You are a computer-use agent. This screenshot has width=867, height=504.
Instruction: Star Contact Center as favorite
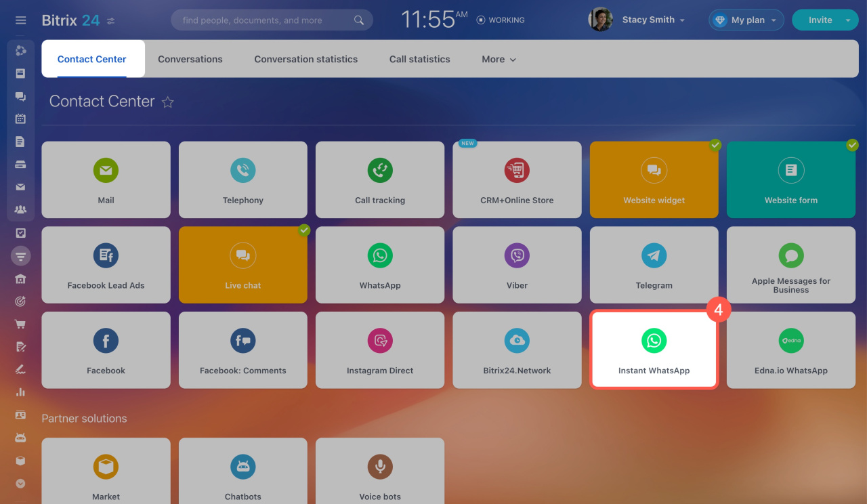(x=168, y=102)
